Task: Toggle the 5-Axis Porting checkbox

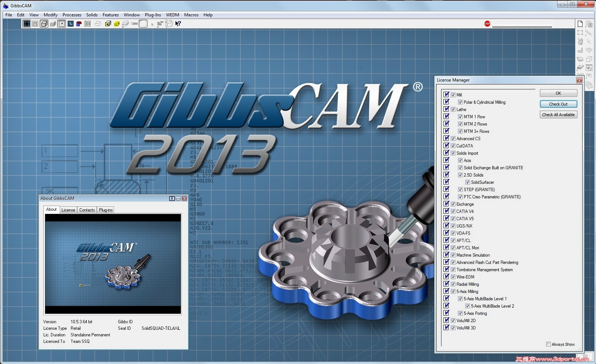Action: [461, 313]
